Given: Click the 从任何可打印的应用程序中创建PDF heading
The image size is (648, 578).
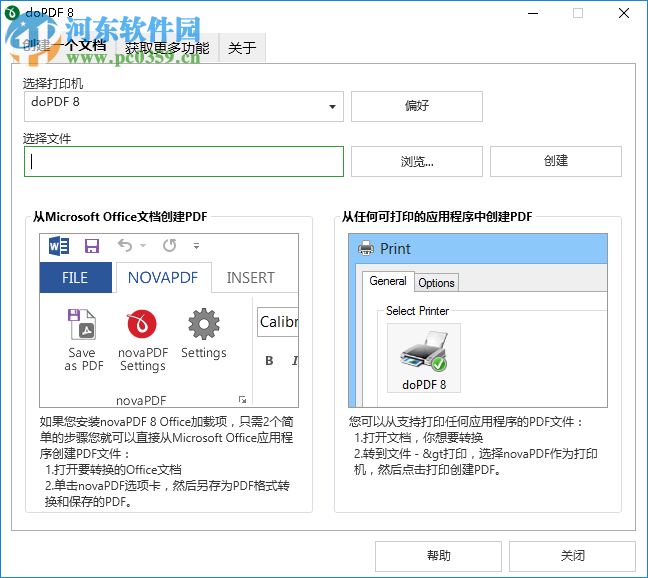Looking at the screenshot, I should [x=437, y=216].
